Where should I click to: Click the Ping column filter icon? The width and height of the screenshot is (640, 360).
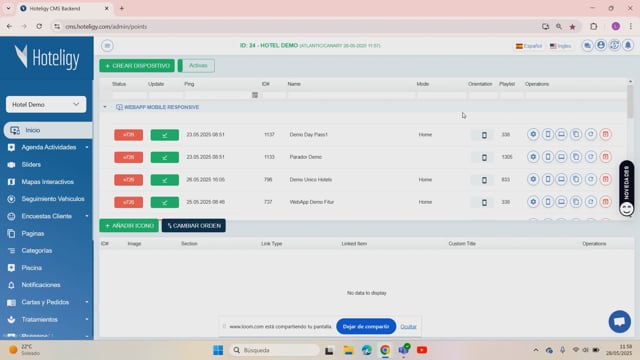pyautogui.click(x=255, y=95)
